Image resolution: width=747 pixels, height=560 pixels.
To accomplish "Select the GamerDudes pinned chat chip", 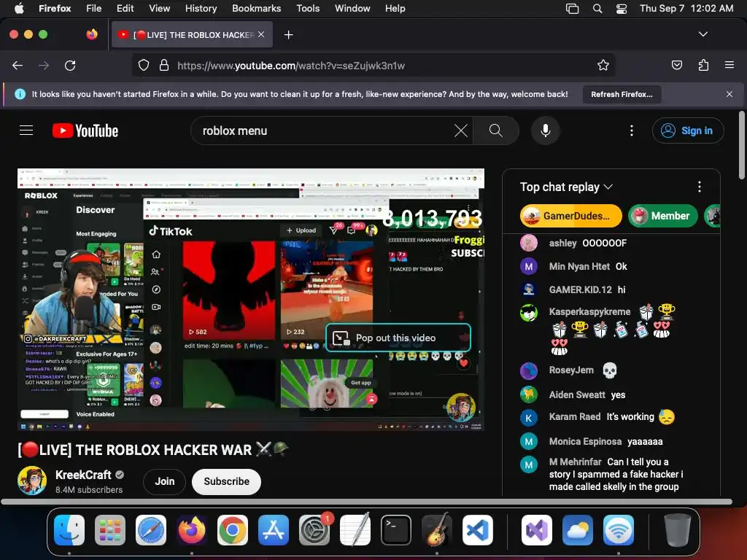I will (x=570, y=216).
